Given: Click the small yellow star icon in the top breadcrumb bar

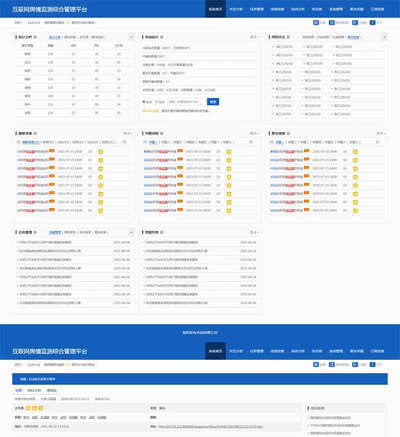Looking at the screenshot, I should click(x=68, y=23).
